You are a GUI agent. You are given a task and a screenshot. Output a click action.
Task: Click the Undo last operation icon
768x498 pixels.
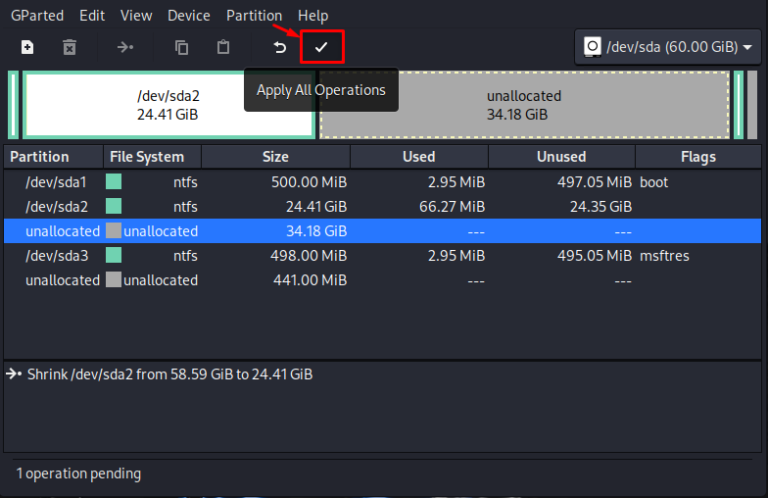pyautogui.click(x=280, y=47)
